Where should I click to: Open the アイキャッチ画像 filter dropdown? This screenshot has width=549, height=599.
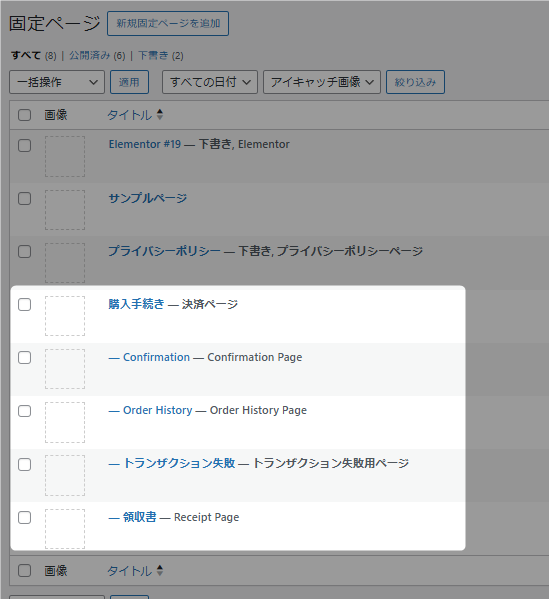[x=322, y=82]
